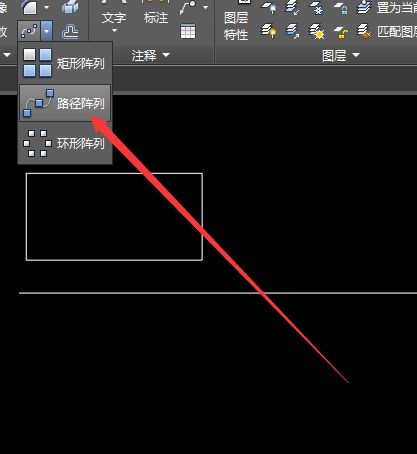Select the multileader icon

[x=188, y=7]
